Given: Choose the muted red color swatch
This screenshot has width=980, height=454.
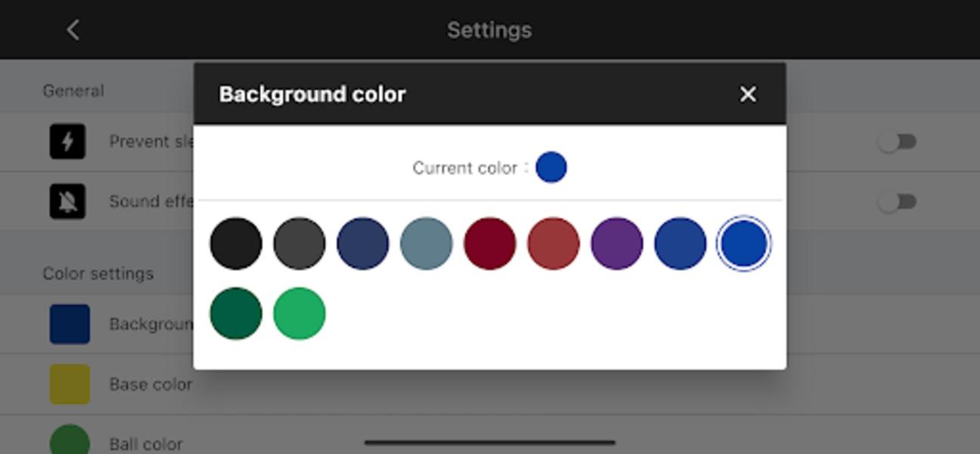Looking at the screenshot, I should [554, 244].
